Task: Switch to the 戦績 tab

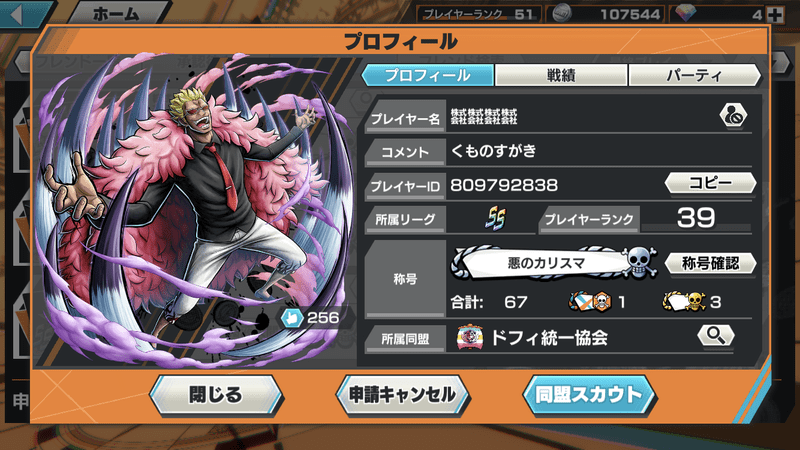Action: coord(561,76)
